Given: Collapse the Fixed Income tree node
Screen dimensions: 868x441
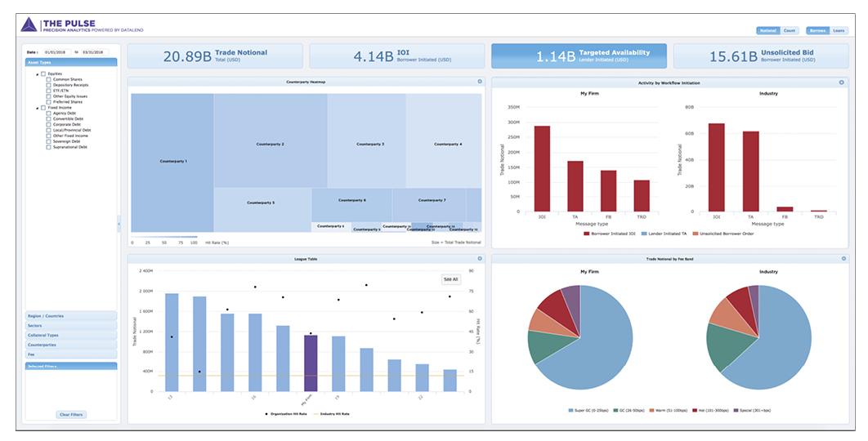Looking at the screenshot, I should click(38, 108).
